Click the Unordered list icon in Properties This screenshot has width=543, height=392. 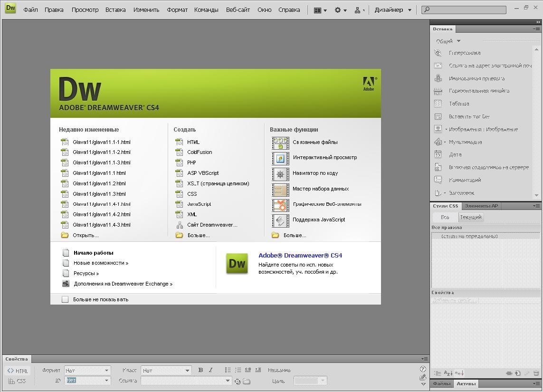(228, 370)
